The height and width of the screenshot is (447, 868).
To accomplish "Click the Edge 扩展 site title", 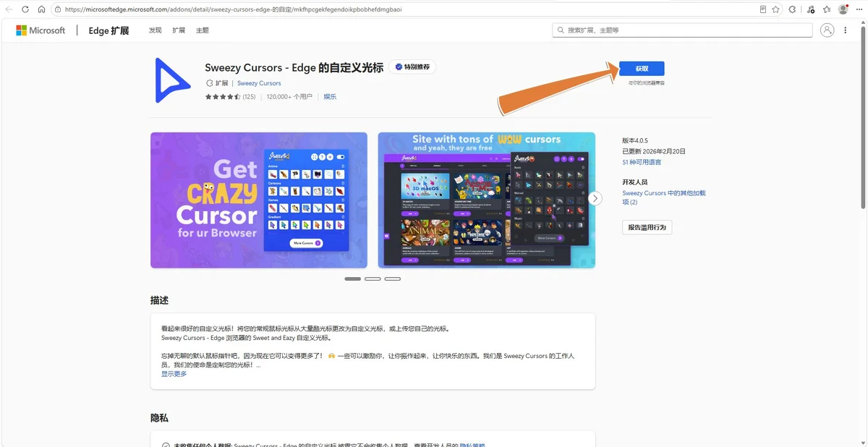I will 109,30.
